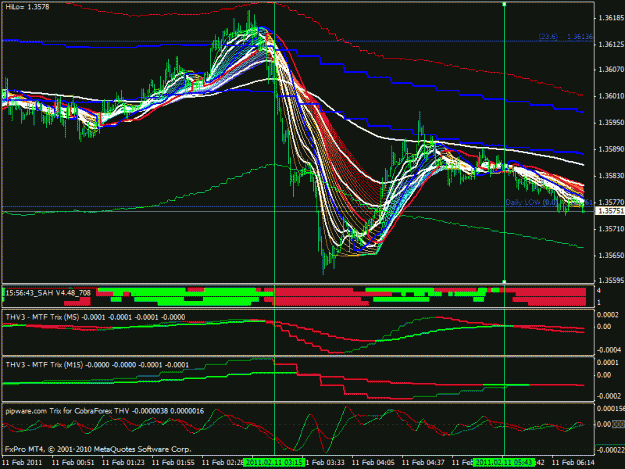Click the 11 Feb 04:37 time label
The width and height of the screenshot is (625, 469).
(x=423, y=463)
